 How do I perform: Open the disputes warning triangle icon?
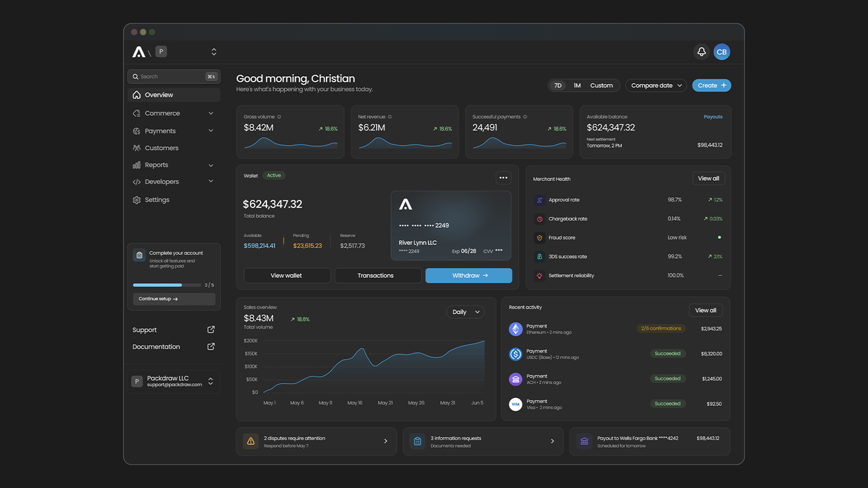tap(251, 441)
